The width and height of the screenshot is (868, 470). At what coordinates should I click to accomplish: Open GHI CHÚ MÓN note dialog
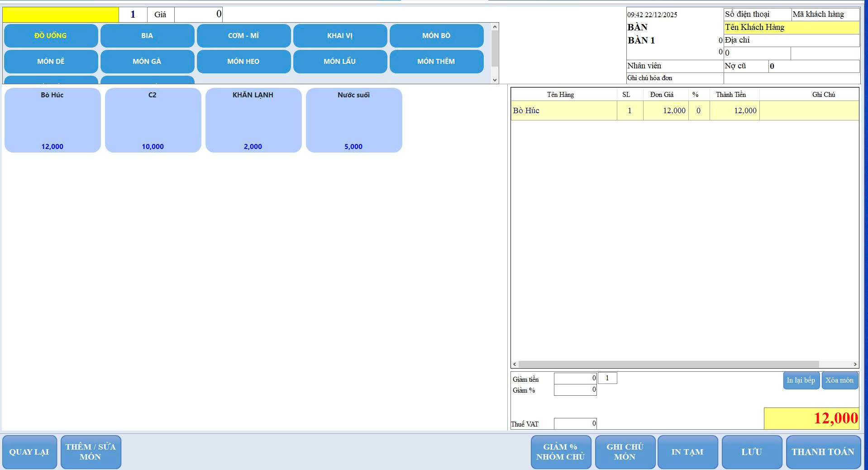tap(625, 452)
